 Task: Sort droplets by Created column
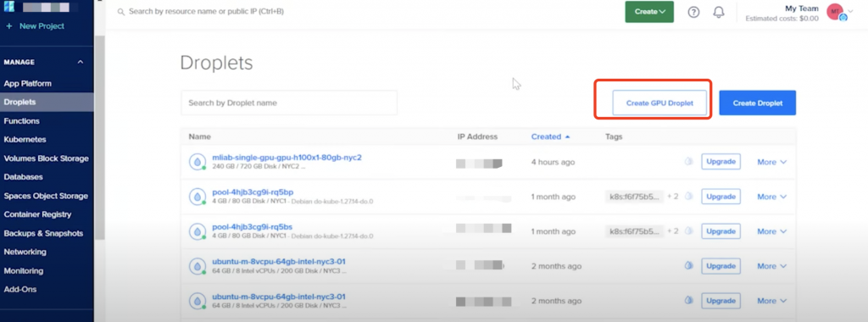click(550, 136)
